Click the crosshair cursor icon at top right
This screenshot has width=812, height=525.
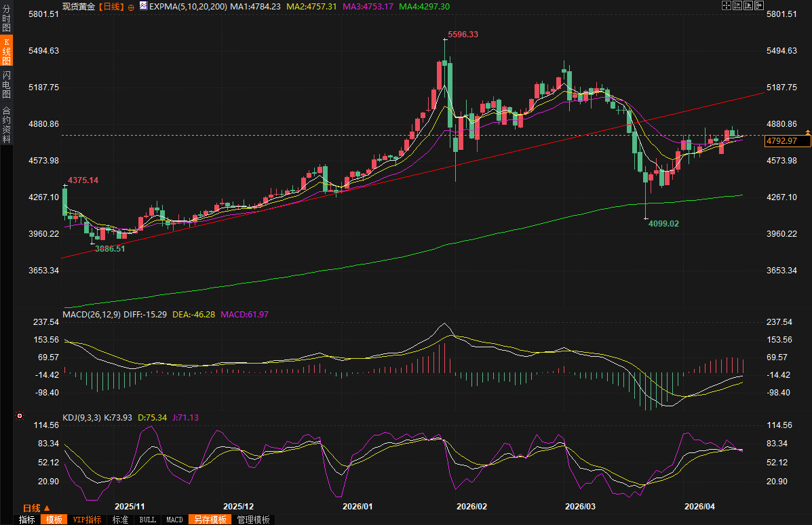tap(726, 5)
